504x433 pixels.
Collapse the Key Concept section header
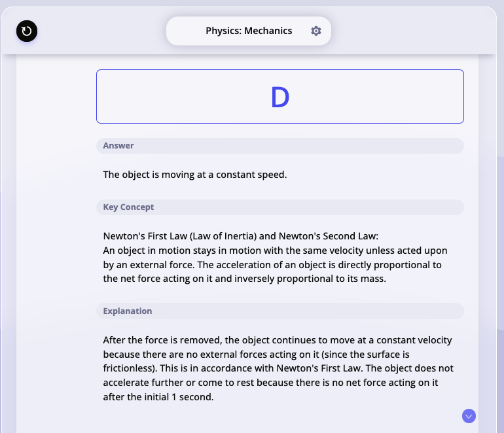(280, 207)
